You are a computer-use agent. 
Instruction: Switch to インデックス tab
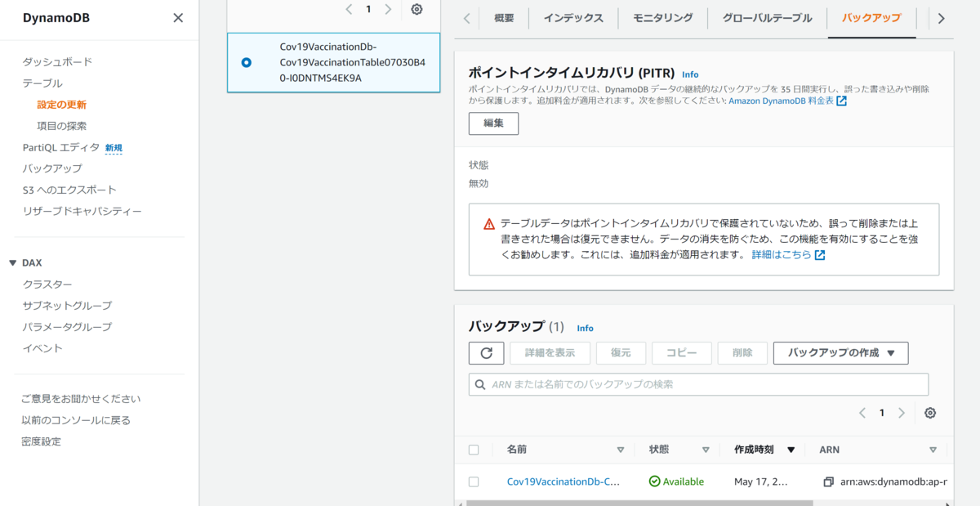(x=573, y=18)
